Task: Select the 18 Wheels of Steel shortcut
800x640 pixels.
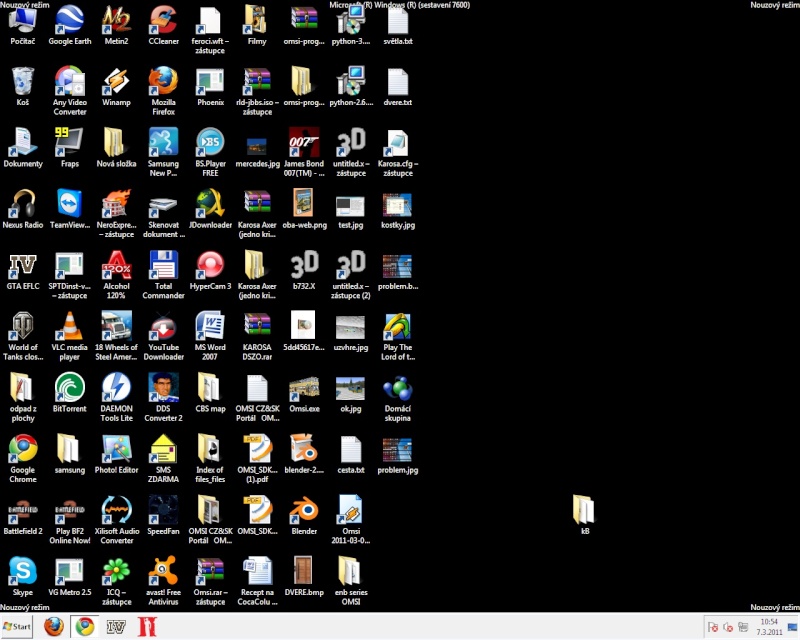Action: click(116, 336)
